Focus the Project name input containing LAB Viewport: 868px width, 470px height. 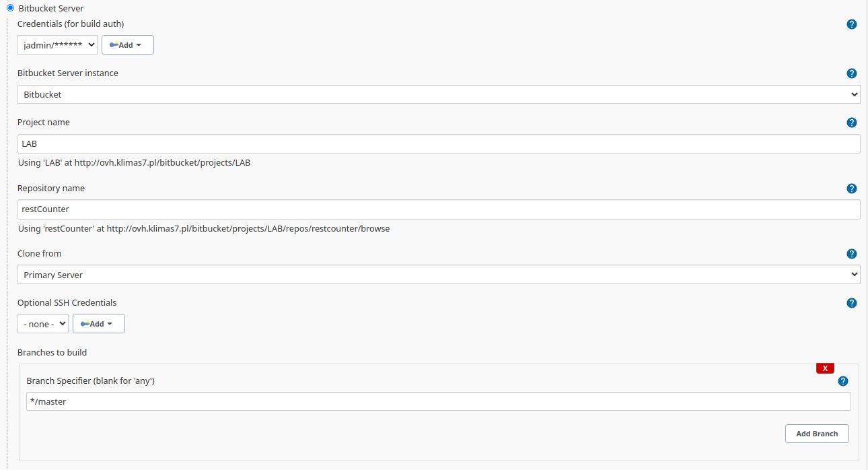[x=439, y=144]
